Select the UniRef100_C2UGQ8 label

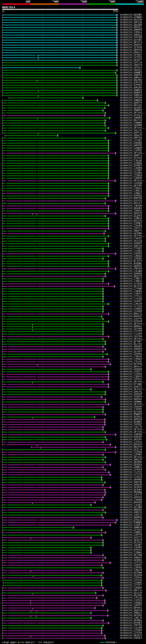coord(131,183)
